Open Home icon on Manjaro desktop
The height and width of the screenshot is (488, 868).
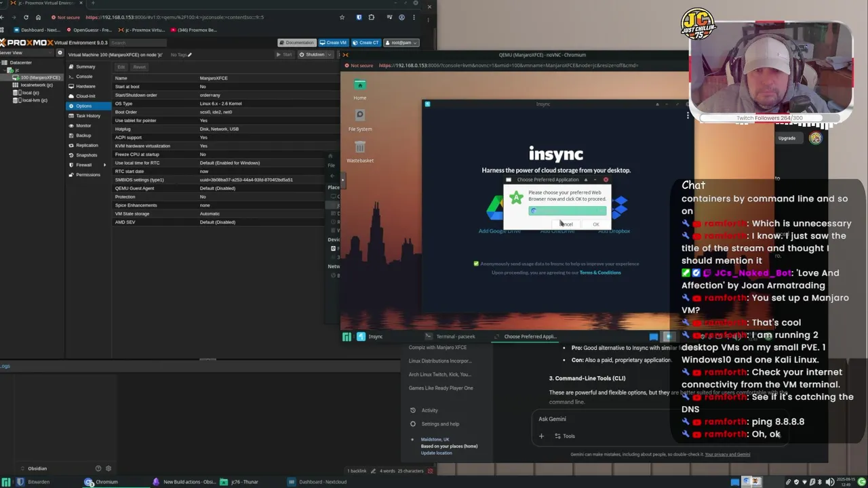tap(359, 89)
